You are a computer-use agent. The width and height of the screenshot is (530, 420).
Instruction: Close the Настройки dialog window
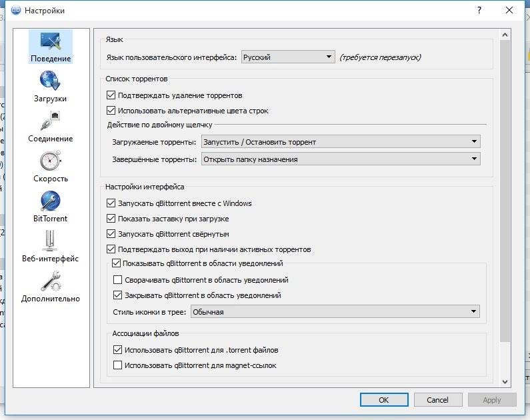(x=509, y=10)
